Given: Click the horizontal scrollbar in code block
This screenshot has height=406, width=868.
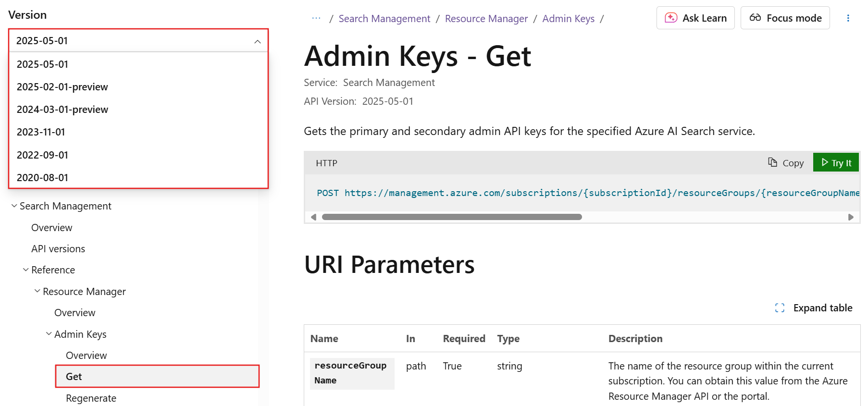Looking at the screenshot, I should coord(452,217).
